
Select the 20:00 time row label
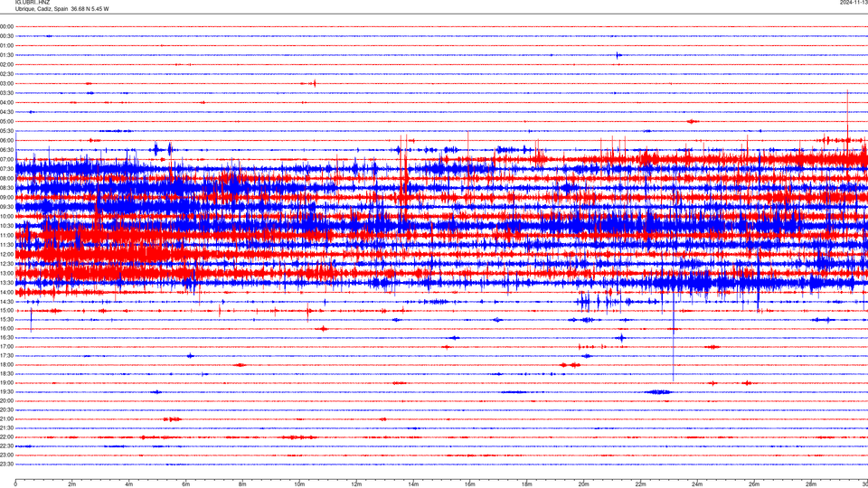[x=6, y=401]
